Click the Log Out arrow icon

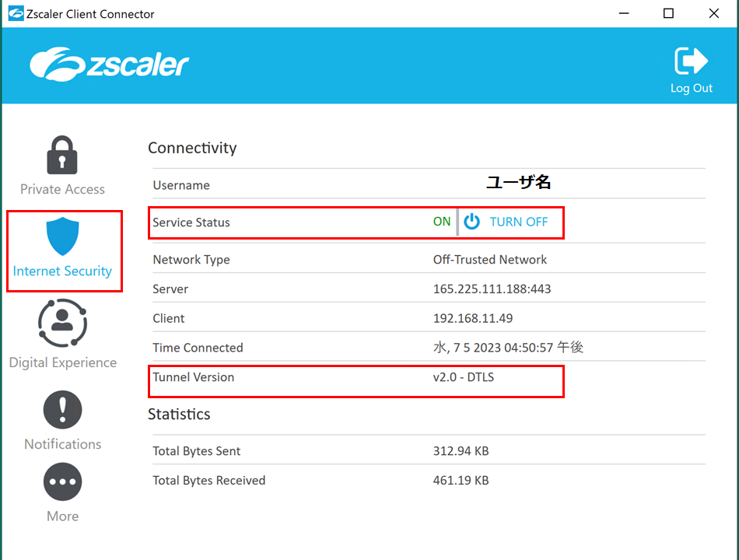click(x=691, y=61)
